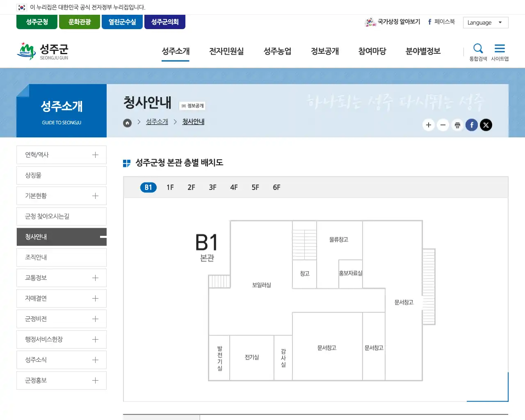Click the 발전기실 room label
The height and width of the screenshot is (420, 525).
pyautogui.click(x=220, y=358)
